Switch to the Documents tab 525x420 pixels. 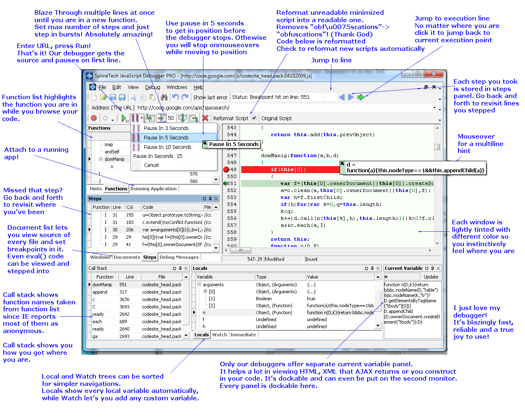point(127,257)
